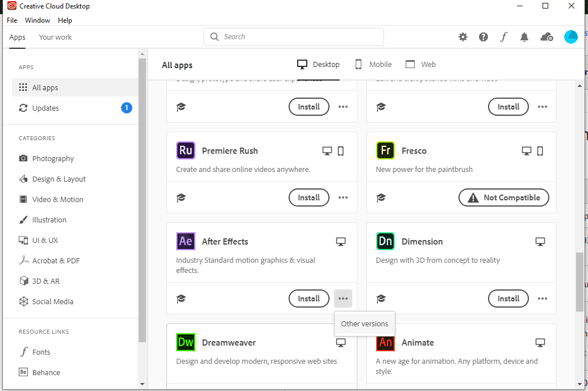Click desktop icon on After Effects card
This screenshot has height=391, width=588.
340,242
